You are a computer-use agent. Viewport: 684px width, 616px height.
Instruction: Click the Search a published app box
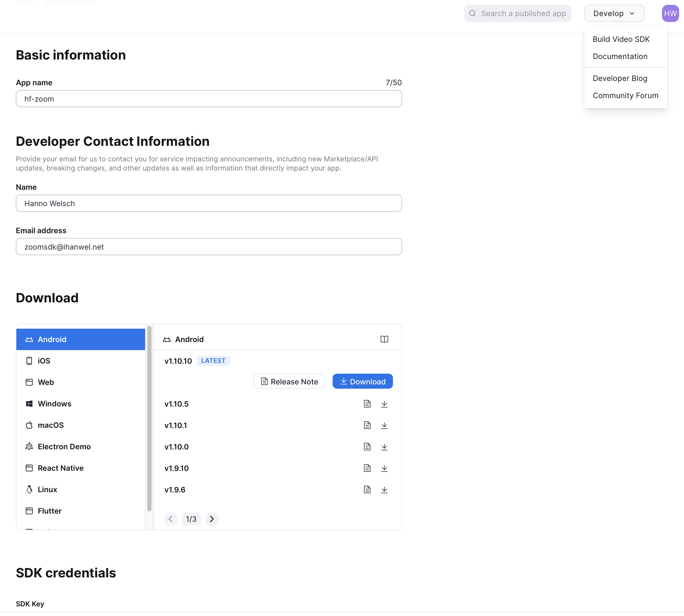517,14
